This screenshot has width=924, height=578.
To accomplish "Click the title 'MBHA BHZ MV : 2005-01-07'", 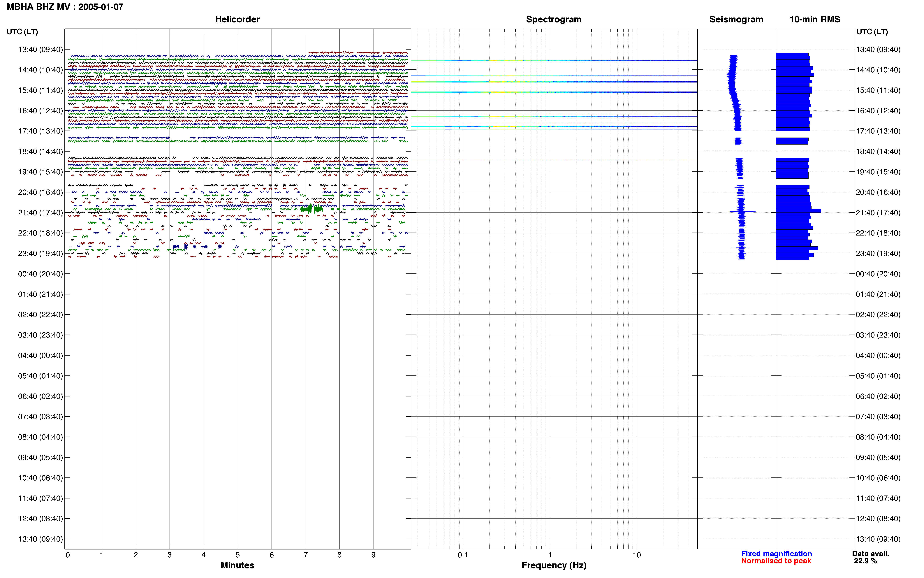I will [65, 7].
